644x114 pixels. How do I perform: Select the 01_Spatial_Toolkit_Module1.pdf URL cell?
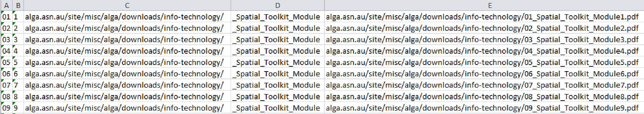pos(484,17)
